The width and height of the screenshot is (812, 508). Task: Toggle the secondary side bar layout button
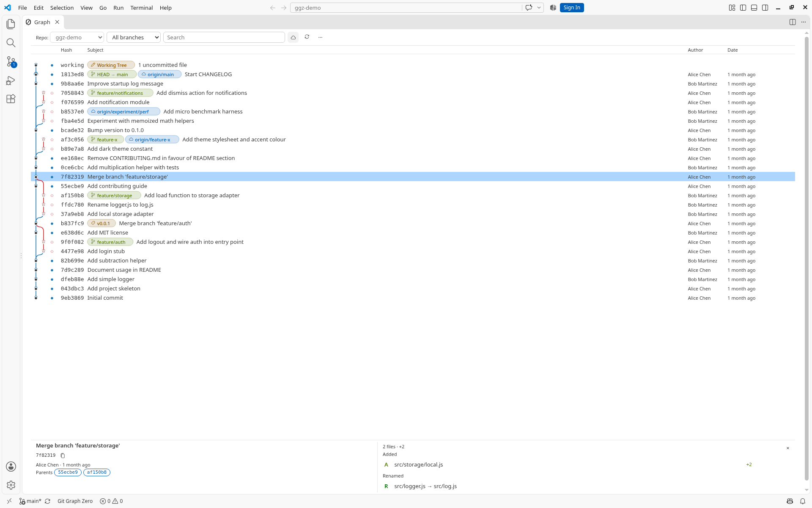tap(765, 8)
